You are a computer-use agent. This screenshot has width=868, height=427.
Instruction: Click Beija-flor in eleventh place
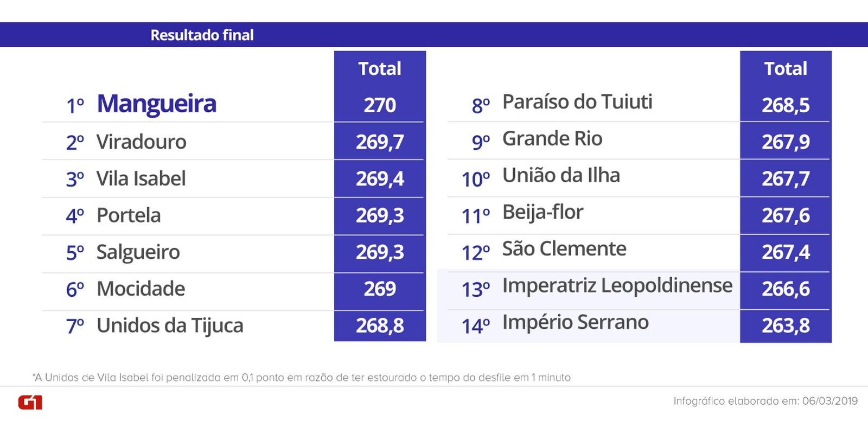(542, 212)
